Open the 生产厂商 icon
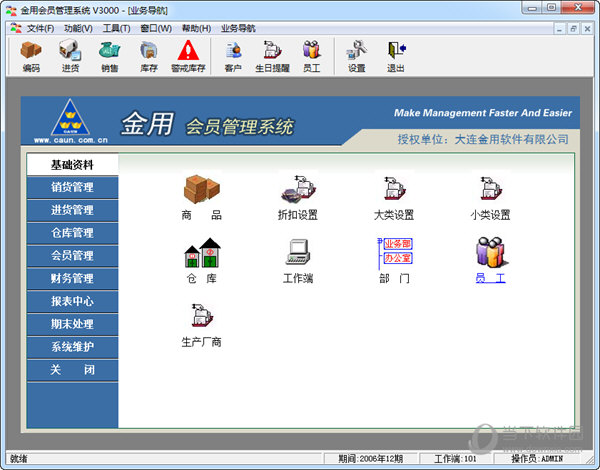 [x=202, y=316]
